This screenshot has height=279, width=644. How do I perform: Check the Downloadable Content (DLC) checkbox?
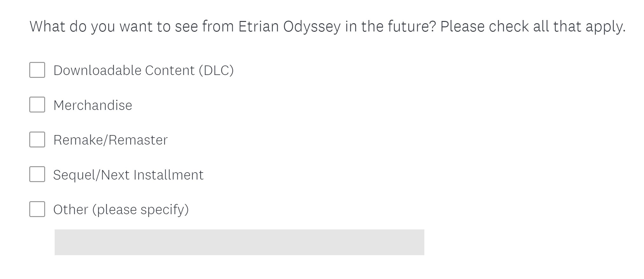37,70
